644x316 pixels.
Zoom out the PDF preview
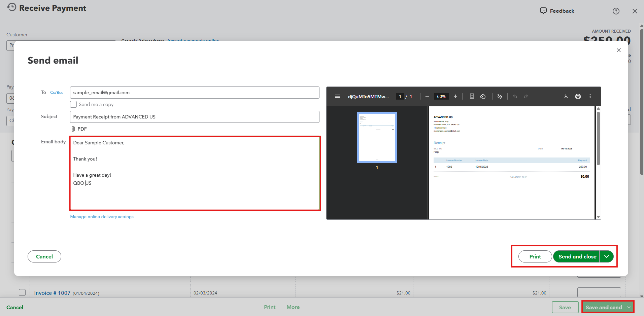[x=427, y=97]
